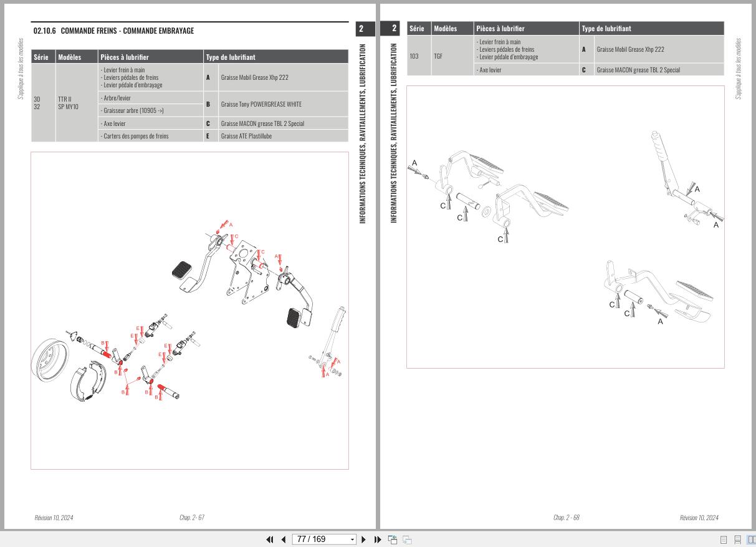This screenshot has height=547, width=756.
Task: Jump to the last page
Action: [378, 540]
